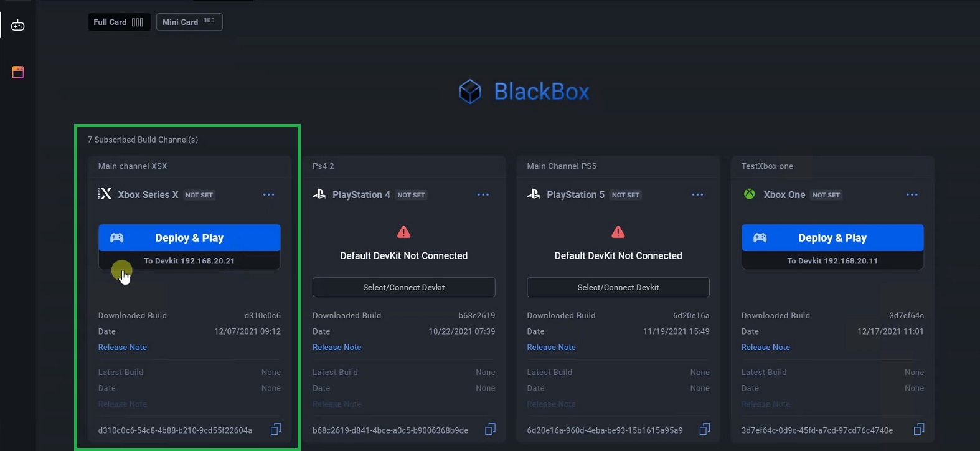The image size is (980, 451).
Task: Click date value 10/22/2021 07:39
Action: tap(462, 331)
